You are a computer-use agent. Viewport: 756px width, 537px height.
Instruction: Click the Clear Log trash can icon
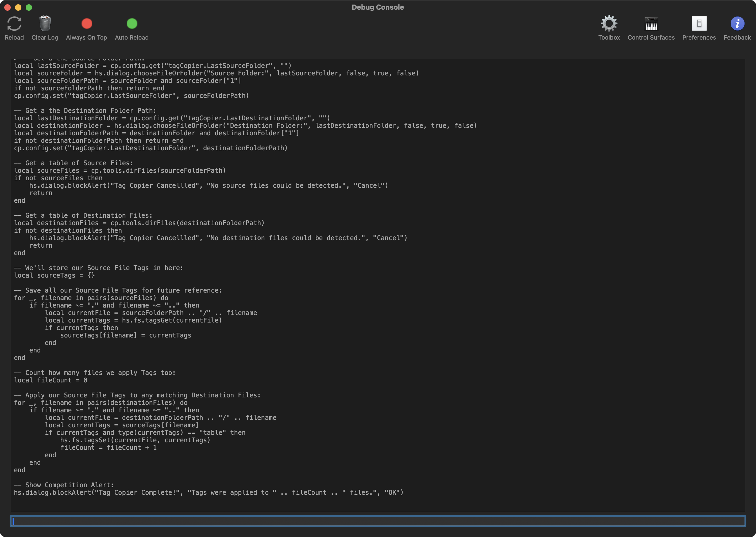coord(45,24)
